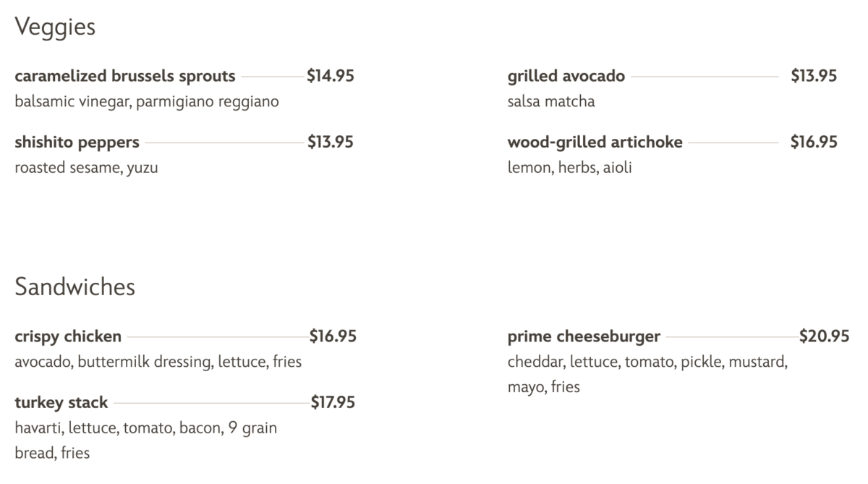Viewport: 868px width, 484px height.
Task: Open the grilled avocado menu item
Action: [566, 76]
